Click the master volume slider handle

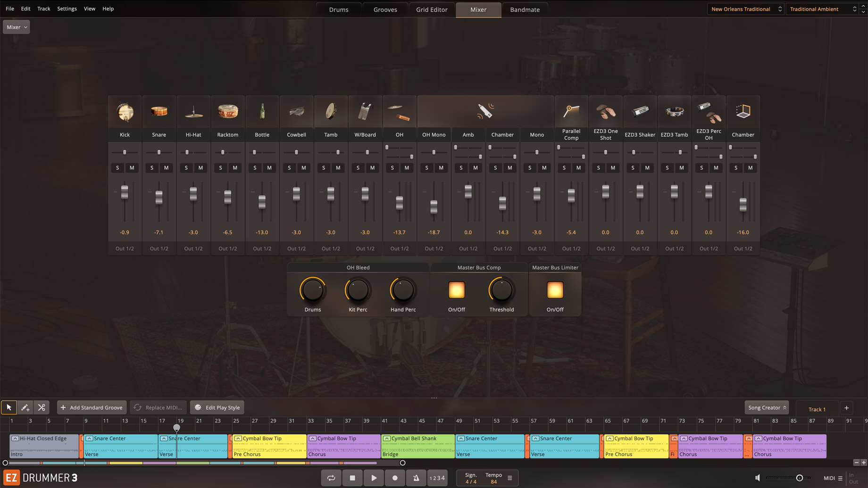coord(799,478)
